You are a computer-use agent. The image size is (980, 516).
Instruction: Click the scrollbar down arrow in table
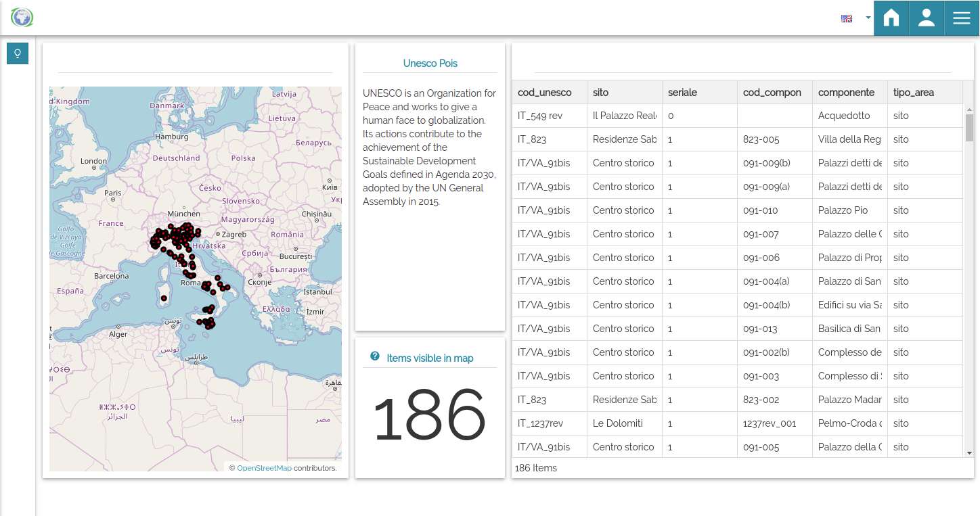pyautogui.click(x=969, y=452)
